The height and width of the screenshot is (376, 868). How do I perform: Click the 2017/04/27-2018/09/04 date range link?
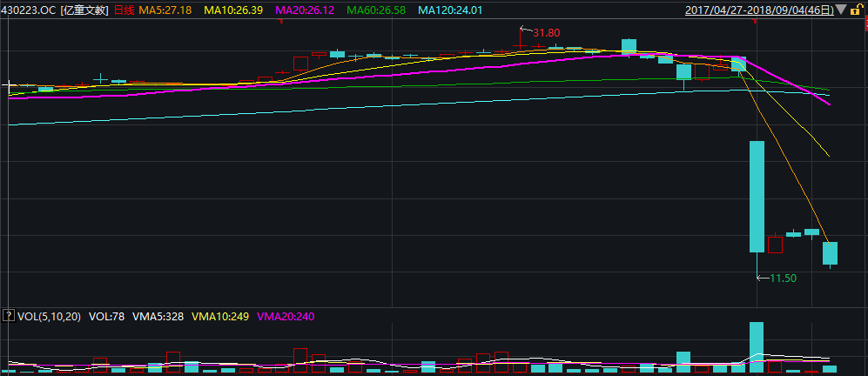click(x=758, y=10)
